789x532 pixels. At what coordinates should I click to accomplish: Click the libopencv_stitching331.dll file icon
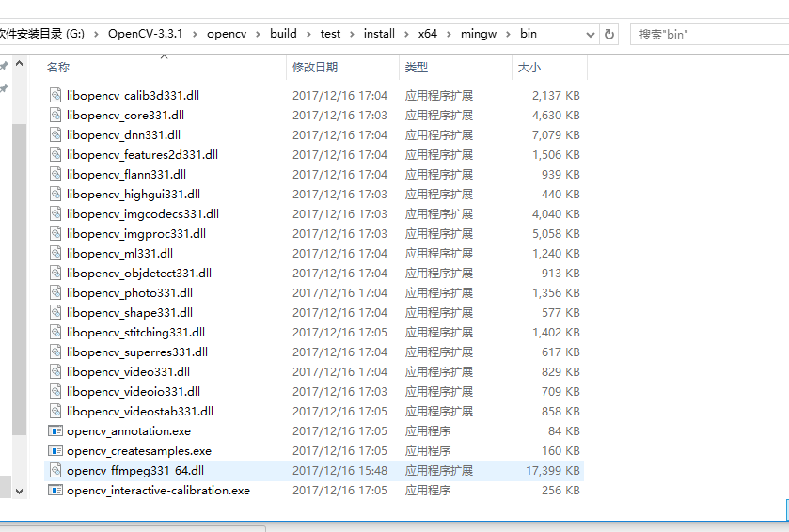(x=55, y=333)
